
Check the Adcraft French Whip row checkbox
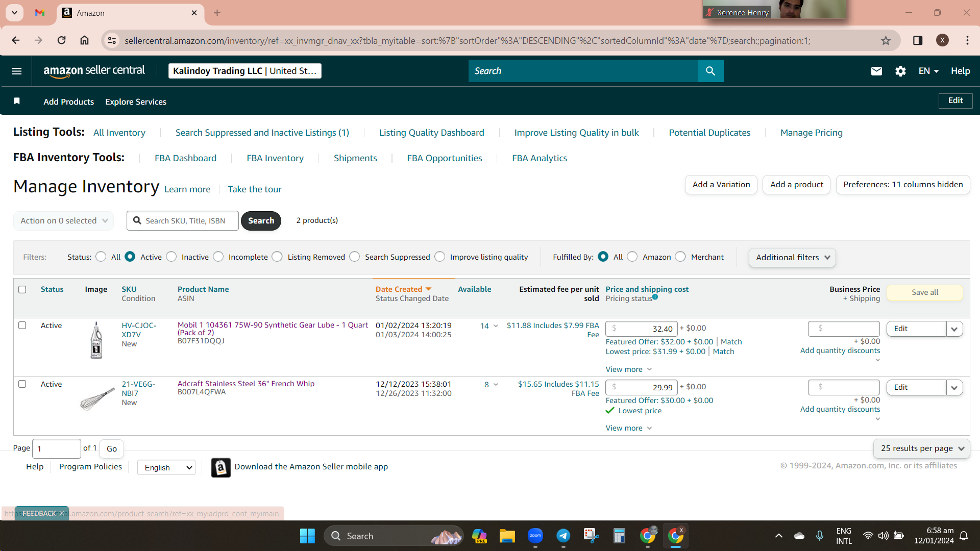pyautogui.click(x=22, y=384)
